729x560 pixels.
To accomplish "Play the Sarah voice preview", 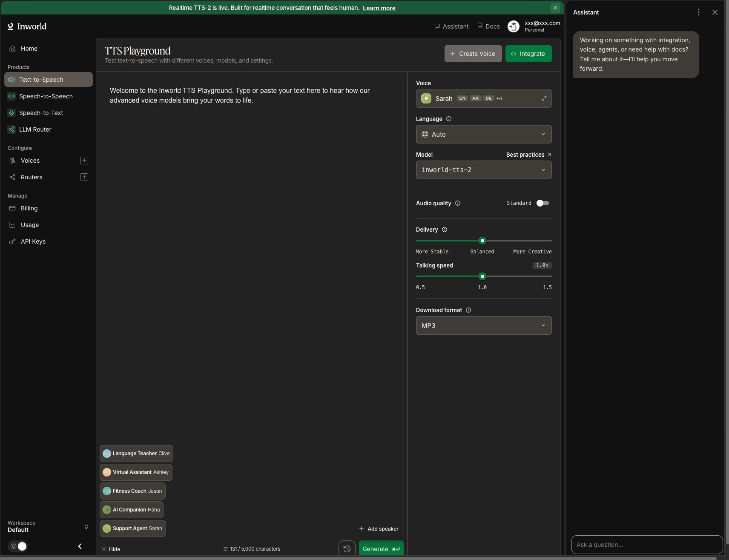I will click(x=426, y=98).
